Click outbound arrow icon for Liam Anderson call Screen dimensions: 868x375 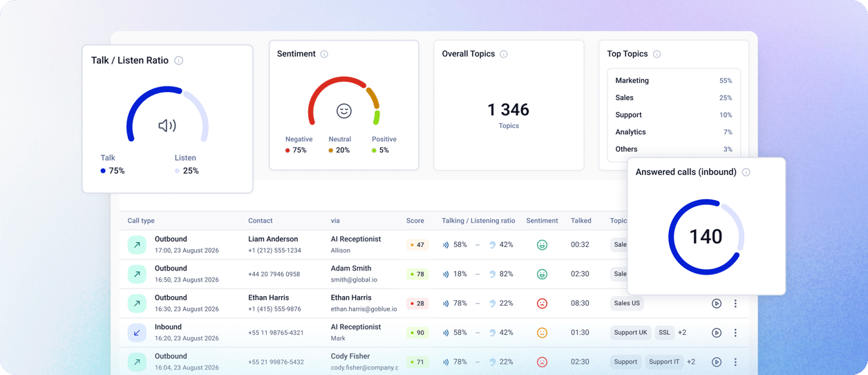click(x=137, y=245)
